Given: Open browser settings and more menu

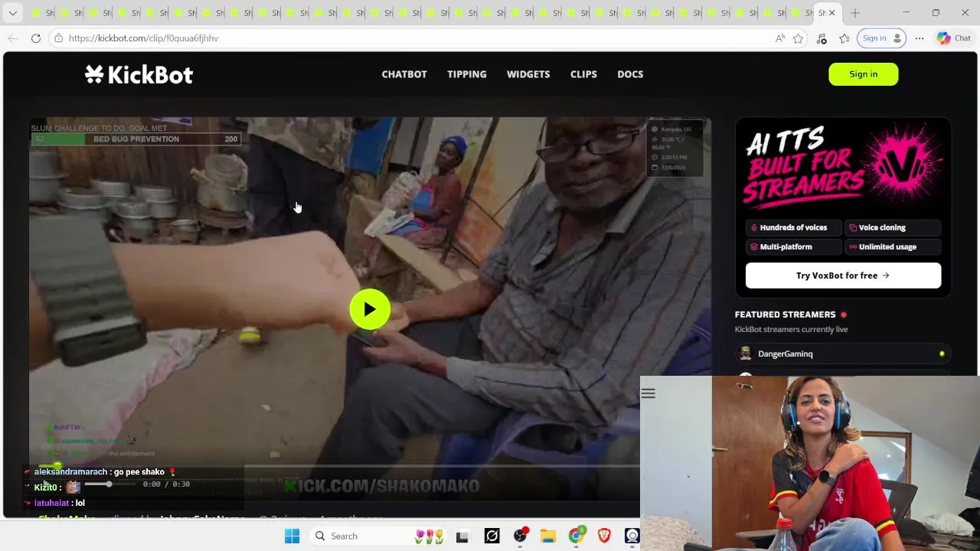Looking at the screenshot, I should click(920, 38).
